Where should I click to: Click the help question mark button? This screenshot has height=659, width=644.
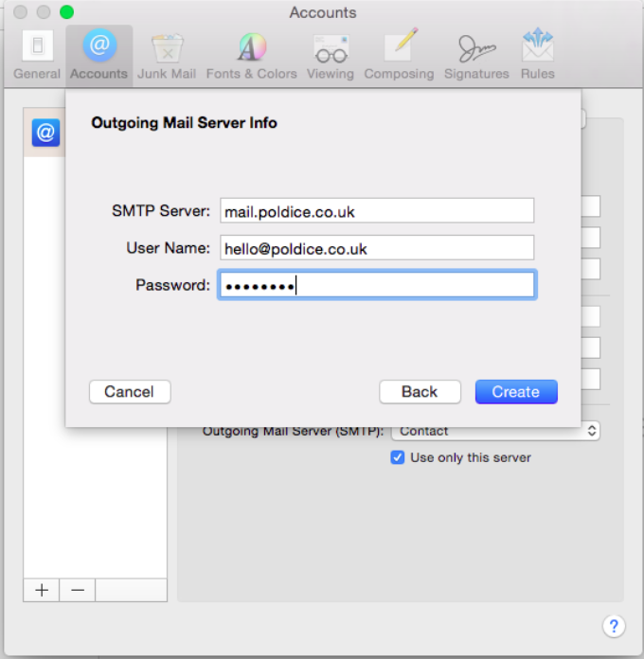613,626
